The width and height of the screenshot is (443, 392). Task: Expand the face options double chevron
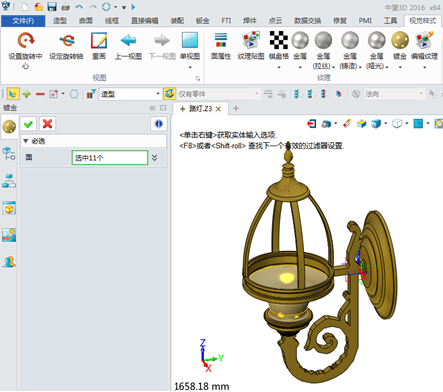pos(155,158)
